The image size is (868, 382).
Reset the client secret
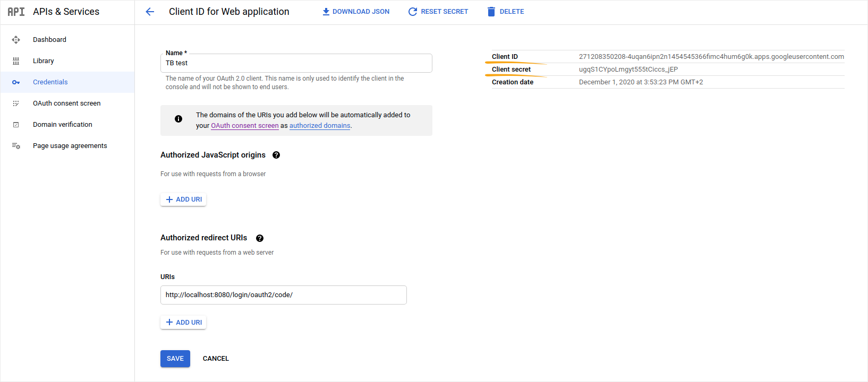click(438, 12)
